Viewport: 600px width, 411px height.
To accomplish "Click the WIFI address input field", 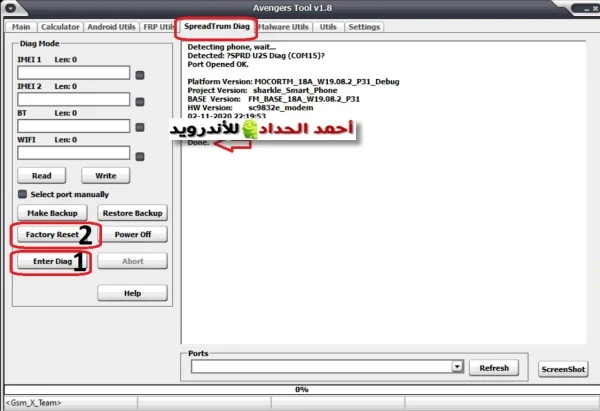I will coord(73,153).
